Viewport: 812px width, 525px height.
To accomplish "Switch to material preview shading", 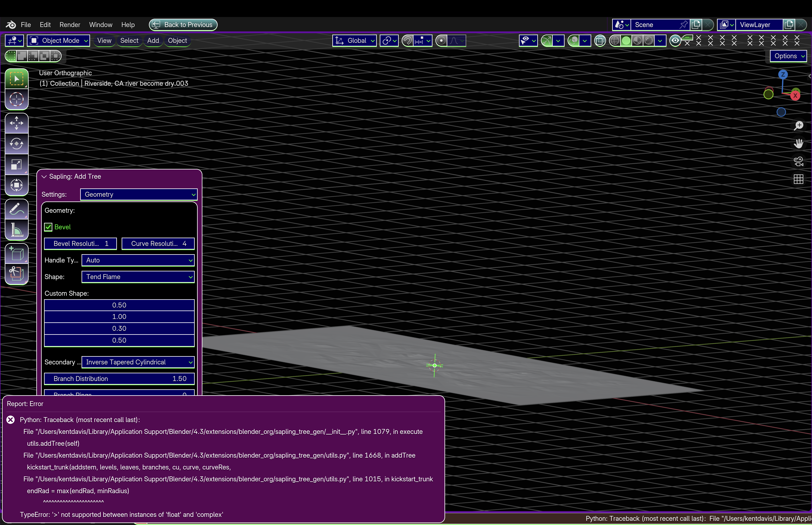I will click(x=638, y=40).
